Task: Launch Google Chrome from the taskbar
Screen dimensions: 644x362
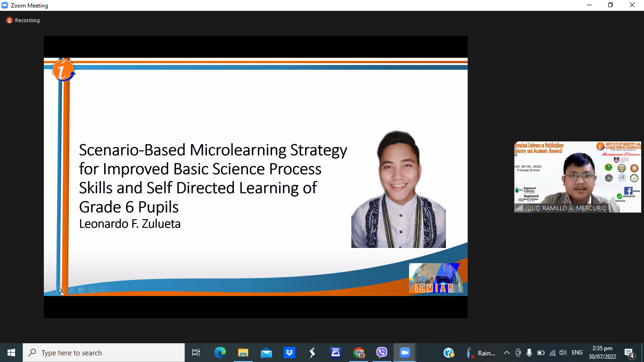Action: [x=359, y=353]
